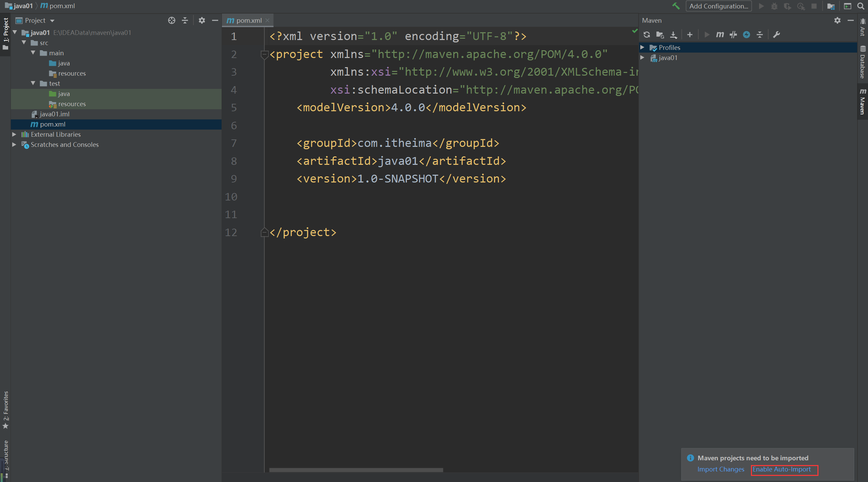Toggle Offline Mode in Maven toolbar

pos(733,35)
